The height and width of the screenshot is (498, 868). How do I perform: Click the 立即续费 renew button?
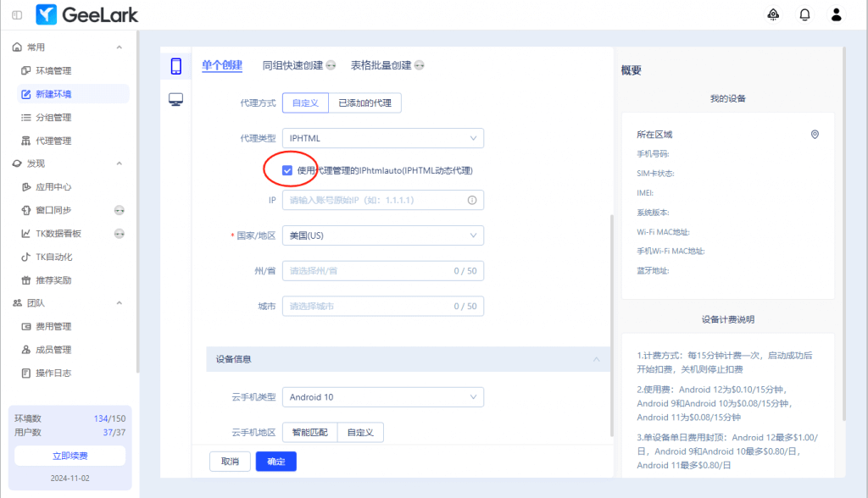point(70,456)
